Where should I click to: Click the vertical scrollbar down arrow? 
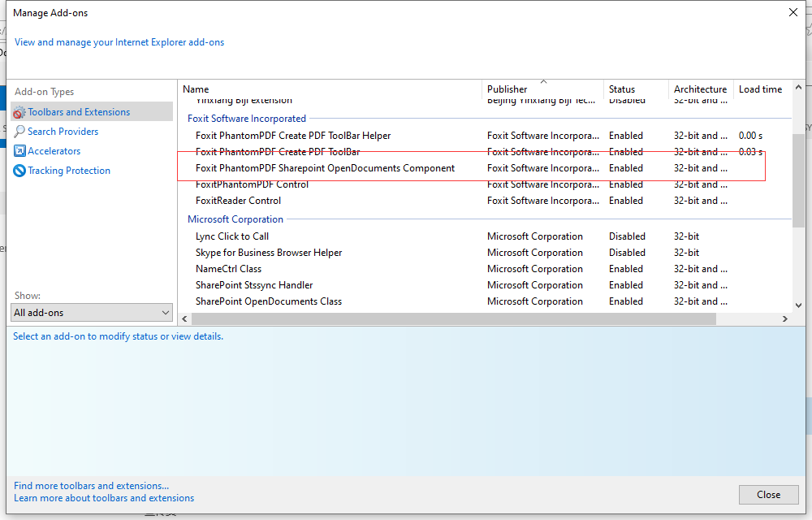pyautogui.click(x=799, y=305)
